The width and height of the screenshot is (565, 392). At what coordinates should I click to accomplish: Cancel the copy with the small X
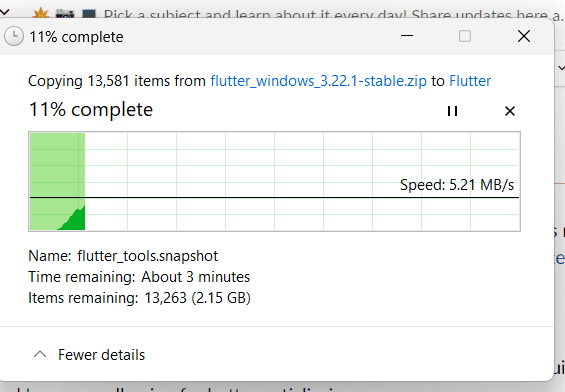click(510, 111)
